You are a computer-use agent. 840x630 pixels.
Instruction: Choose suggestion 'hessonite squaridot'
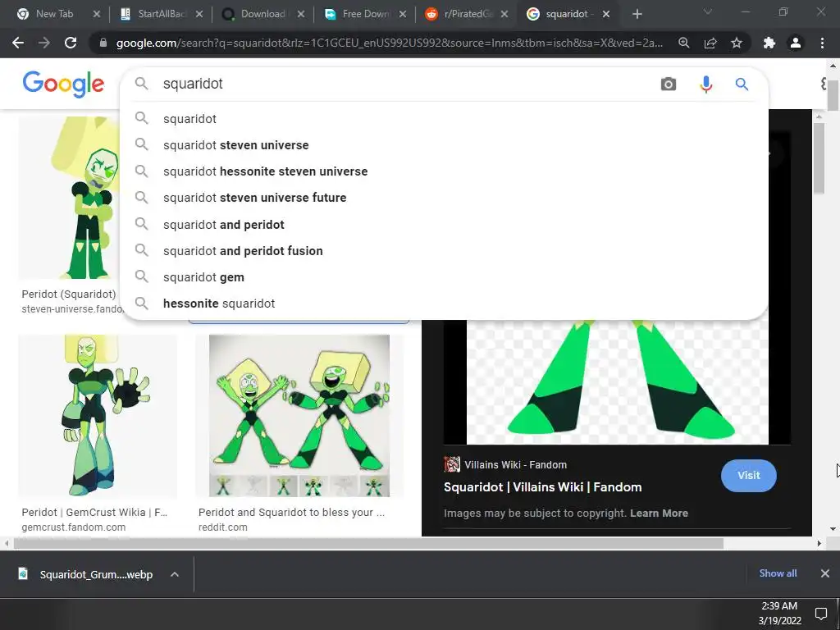click(x=445, y=304)
